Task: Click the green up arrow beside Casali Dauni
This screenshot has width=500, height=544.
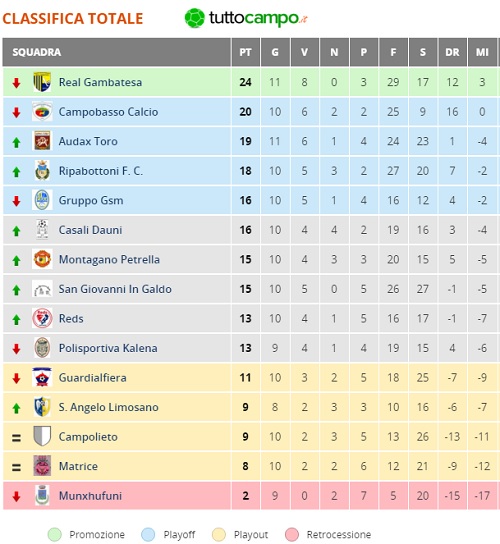Action: (x=16, y=231)
